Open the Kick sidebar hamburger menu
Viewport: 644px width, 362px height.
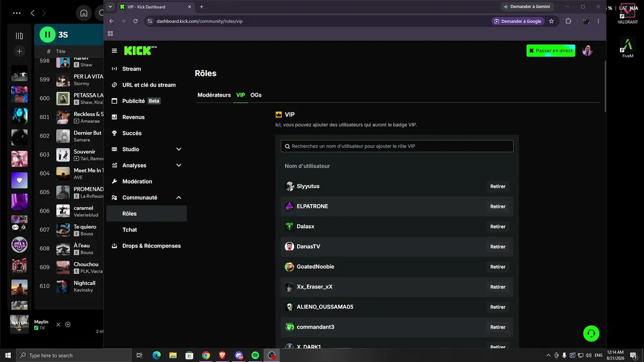click(114, 51)
